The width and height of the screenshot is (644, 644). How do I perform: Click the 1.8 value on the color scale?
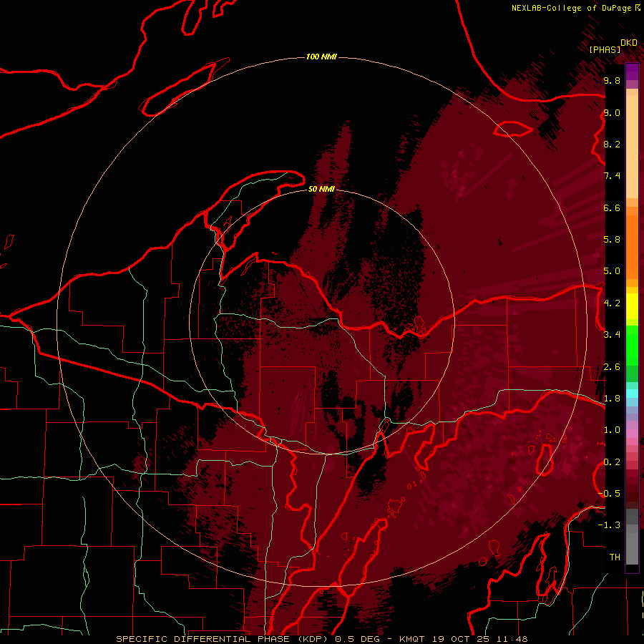pos(612,399)
